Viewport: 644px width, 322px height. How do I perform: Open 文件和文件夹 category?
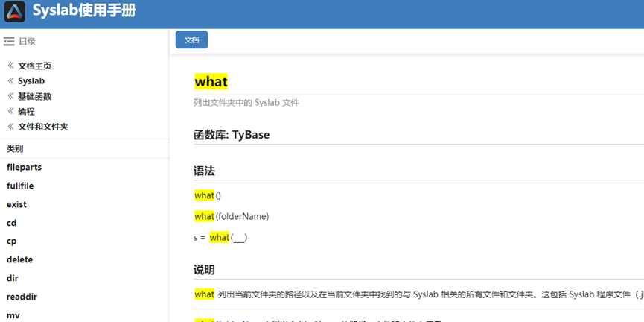(43, 127)
